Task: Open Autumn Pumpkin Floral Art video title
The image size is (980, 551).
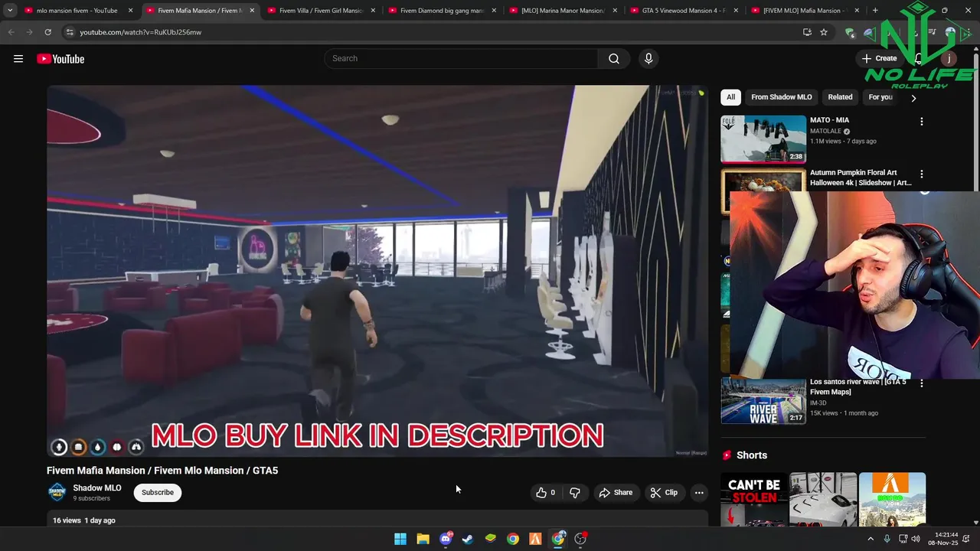Action: tap(861, 178)
